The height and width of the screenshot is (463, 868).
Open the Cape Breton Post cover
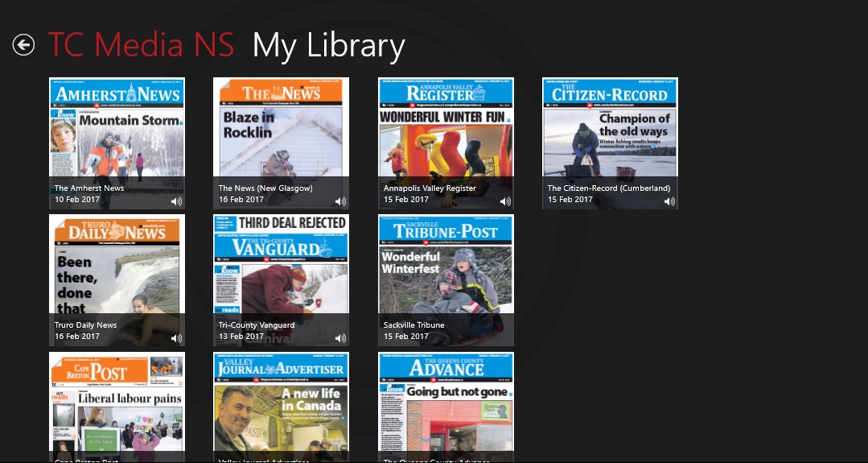tap(117, 407)
